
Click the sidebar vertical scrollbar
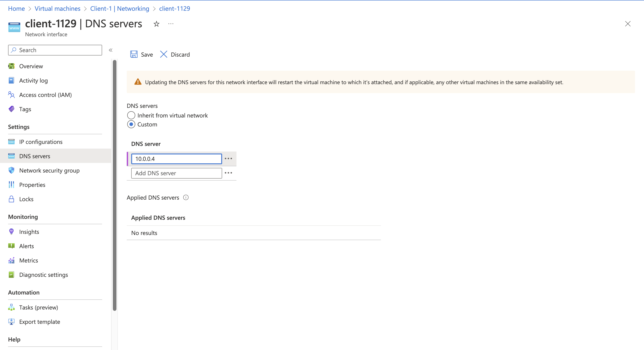(114, 185)
